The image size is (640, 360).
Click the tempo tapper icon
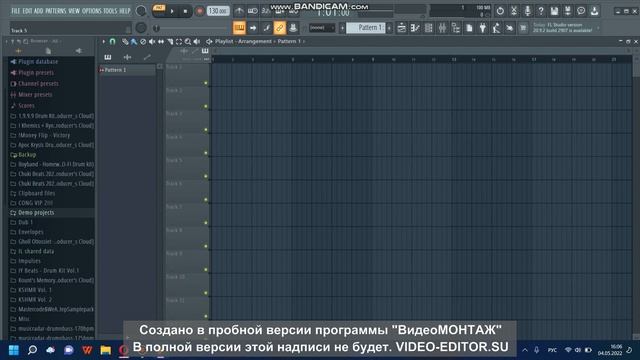496,28
